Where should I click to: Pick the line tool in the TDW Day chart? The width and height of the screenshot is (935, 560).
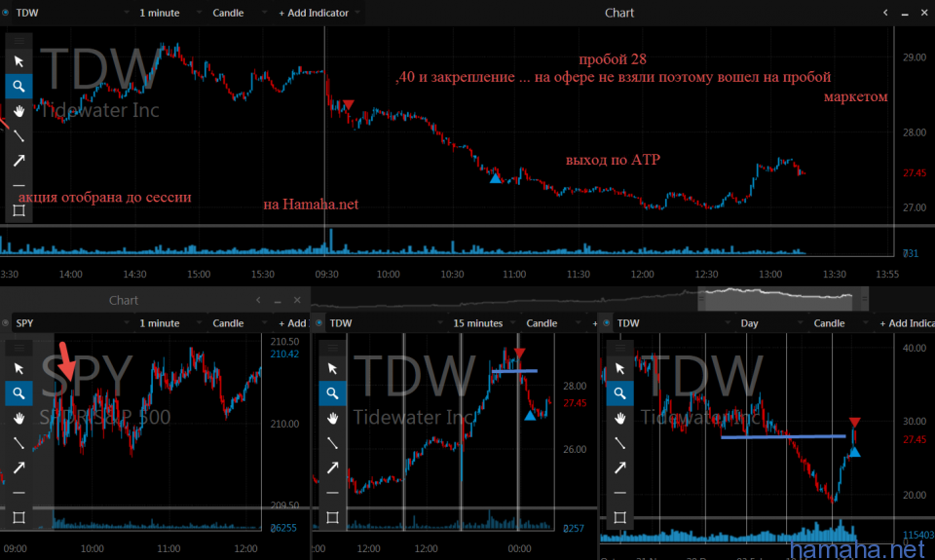click(x=619, y=443)
